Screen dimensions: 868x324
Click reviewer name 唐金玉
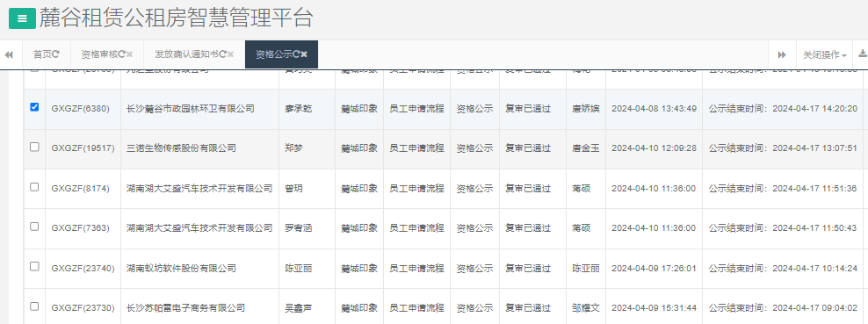pyautogui.click(x=586, y=148)
